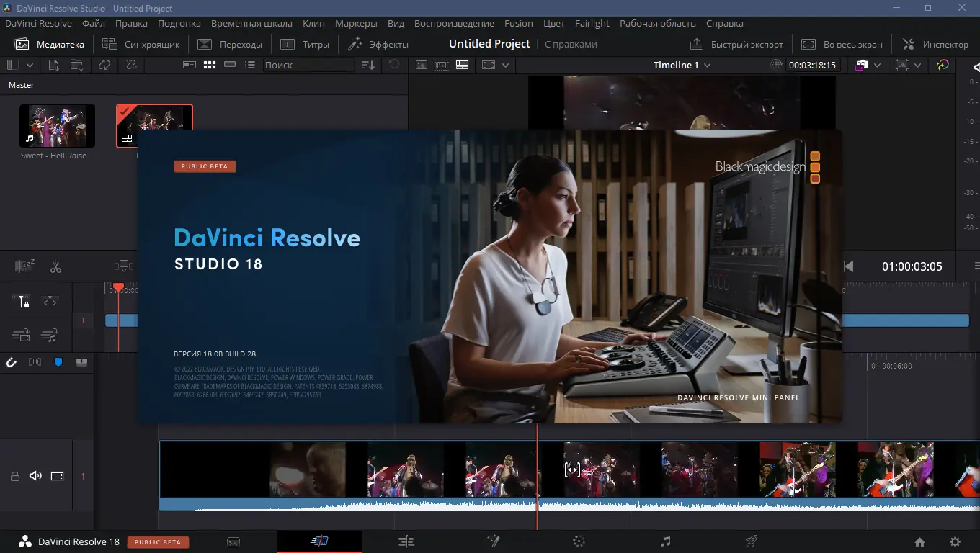The height and width of the screenshot is (553, 980).
Task: Open the Boring Detector tool
Action: [x=24, y=267]
